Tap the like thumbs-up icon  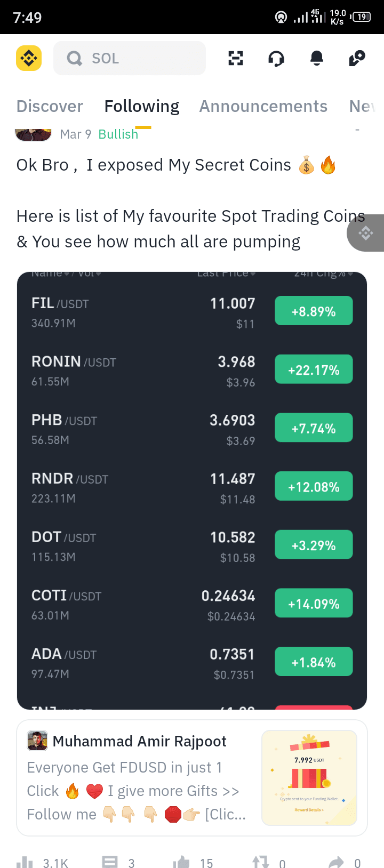click(x=181, y=862)
